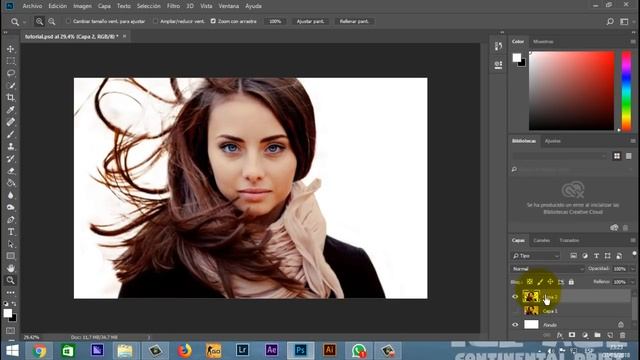Click the layer effects fx icon
This screenshot has width=640, height=360.
pyautogui.click(x=559, y=335)
